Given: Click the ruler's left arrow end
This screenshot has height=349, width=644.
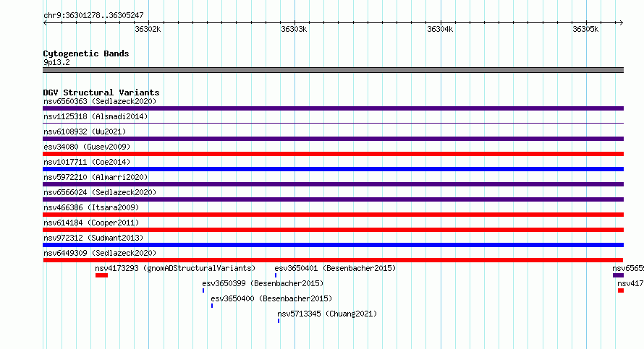Looking at the screenshot, I should [45, 22].
